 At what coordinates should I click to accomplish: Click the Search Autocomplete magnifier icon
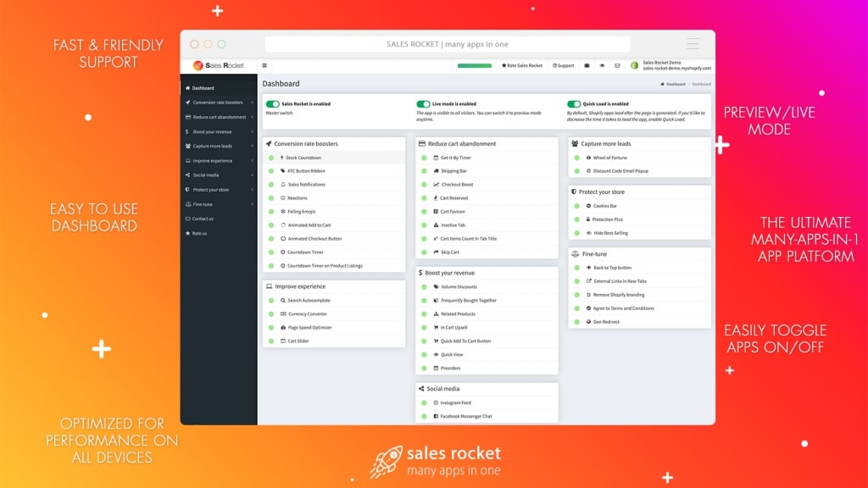pyautogui.click(x=283, y=301)
